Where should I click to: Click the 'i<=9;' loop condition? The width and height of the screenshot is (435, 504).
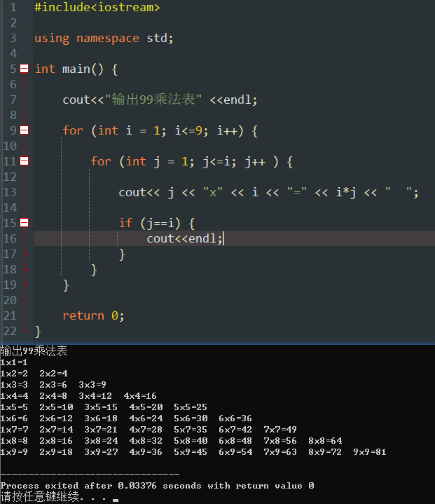191,131
